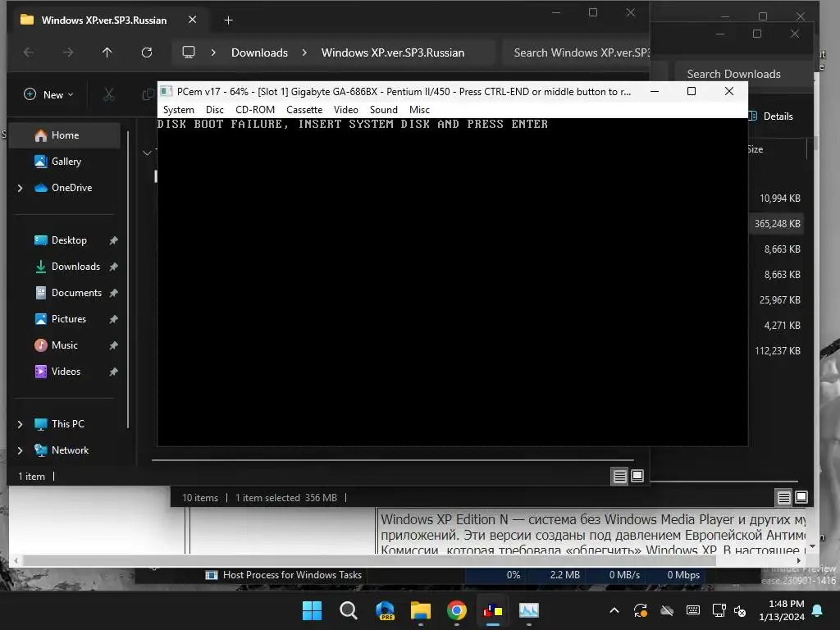Unpin Desktop using its pin icon
Screen dimensions: 840x630
pos(113,240)
